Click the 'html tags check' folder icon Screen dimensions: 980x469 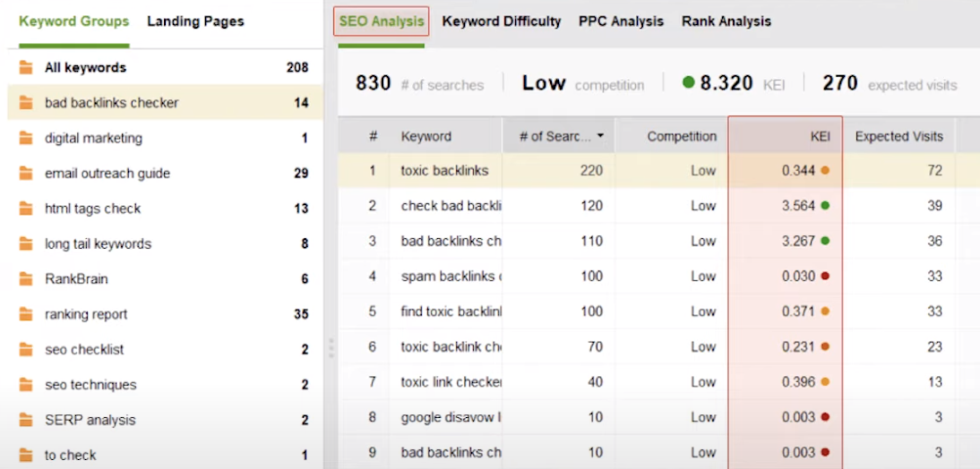[x=26, y=209]
